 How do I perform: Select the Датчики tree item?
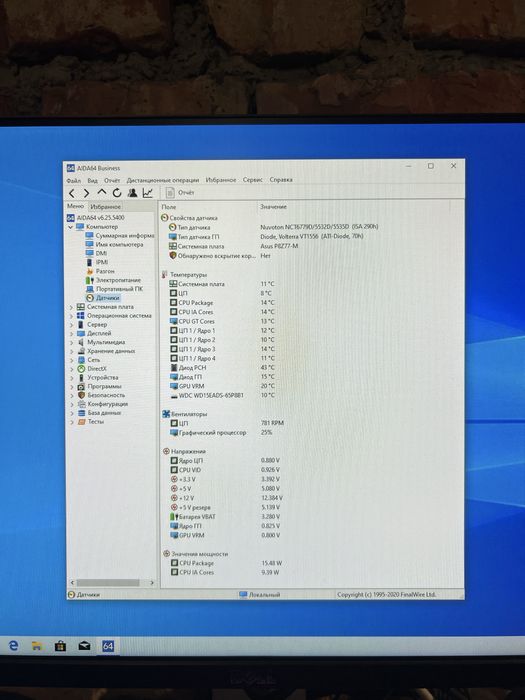(x=103, y=298)
